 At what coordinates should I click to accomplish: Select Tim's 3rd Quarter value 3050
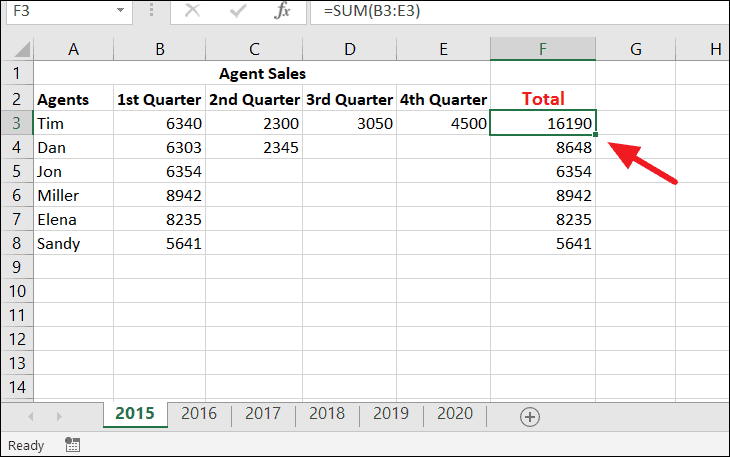pyautogui.click(x=350, y=123)
